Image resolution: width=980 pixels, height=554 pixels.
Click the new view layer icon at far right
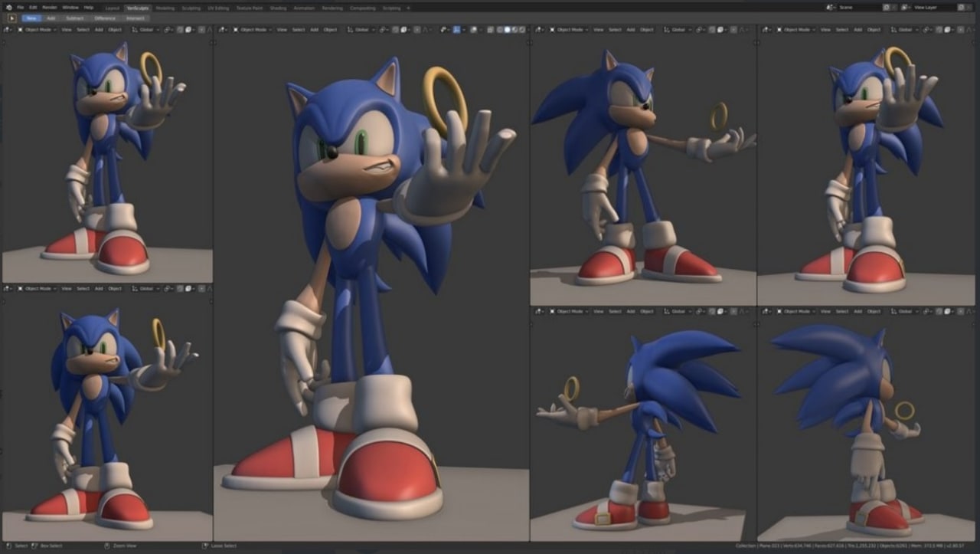(961, 7)
